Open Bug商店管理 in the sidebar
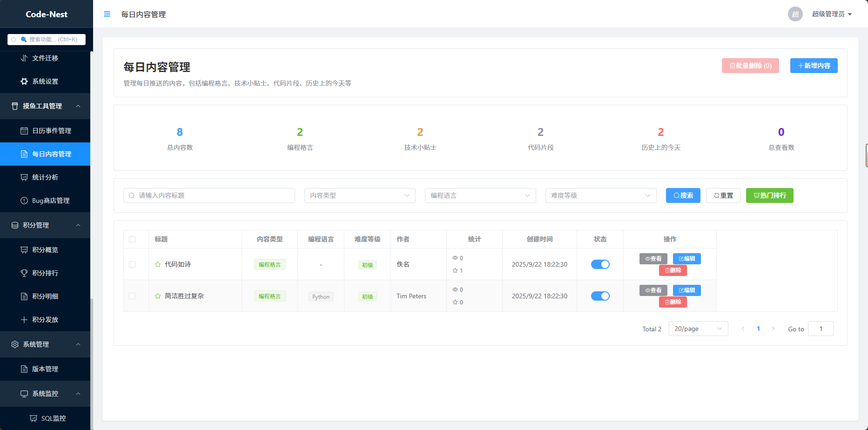Screen dimensions: 868x430 pyautogui.click(x=50, y=201)
